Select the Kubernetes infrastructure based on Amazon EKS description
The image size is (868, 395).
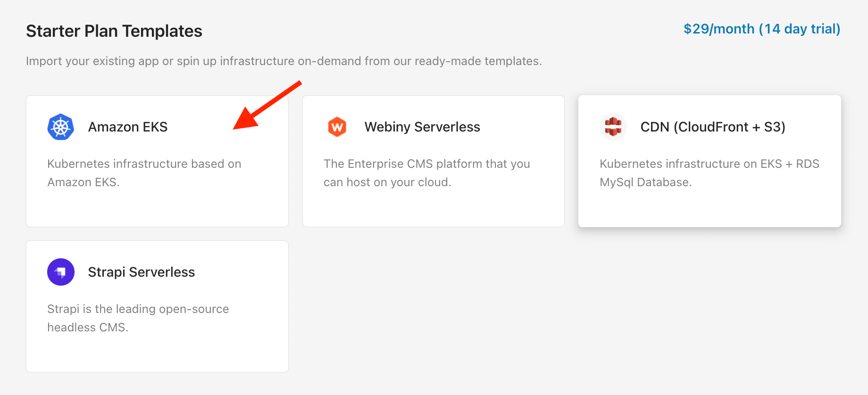point(144,173)
